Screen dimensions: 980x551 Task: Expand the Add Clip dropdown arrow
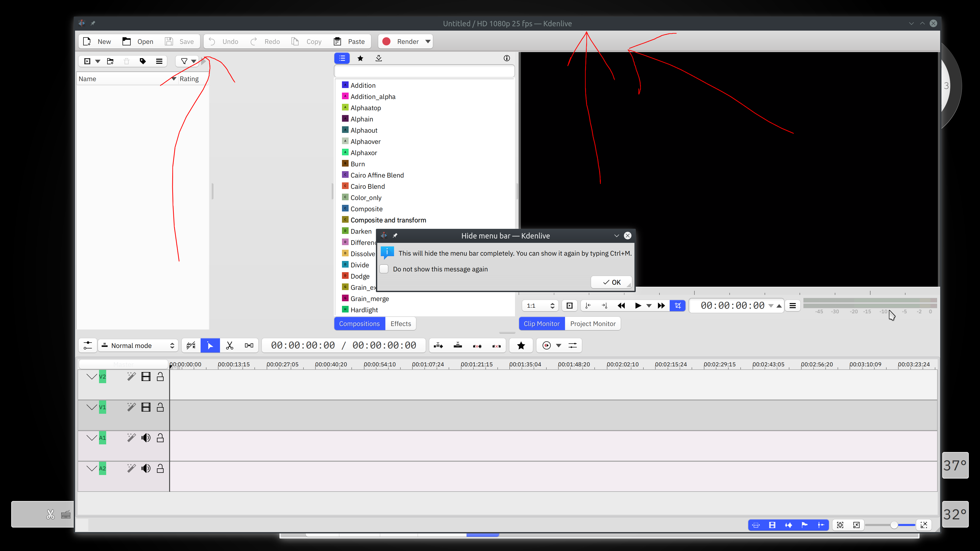coord(98,61)
